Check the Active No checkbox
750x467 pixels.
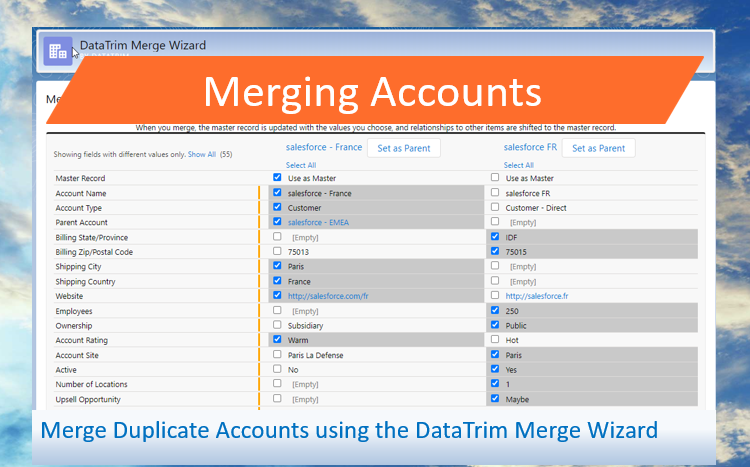coord(277,369)
